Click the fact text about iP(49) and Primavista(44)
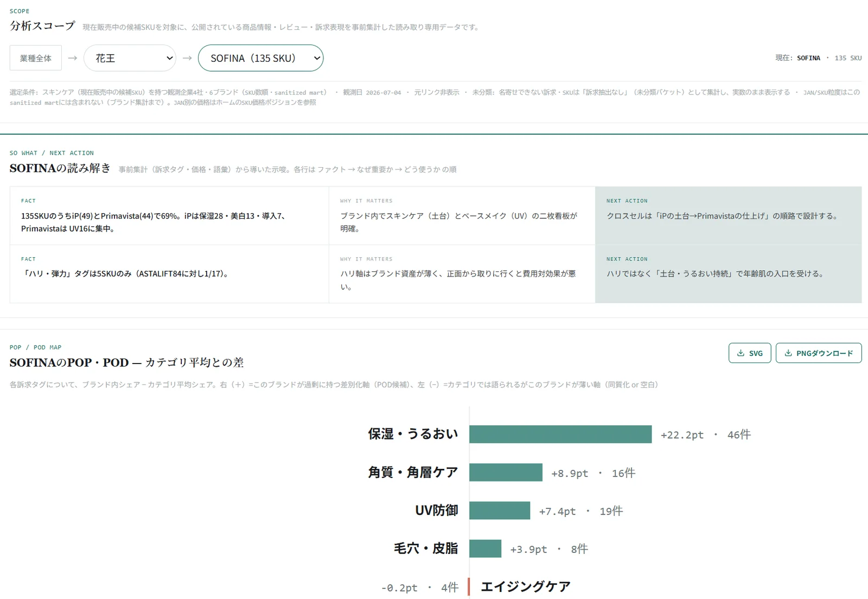Screen dimensions: 868x599 click(x=154, y=222)
